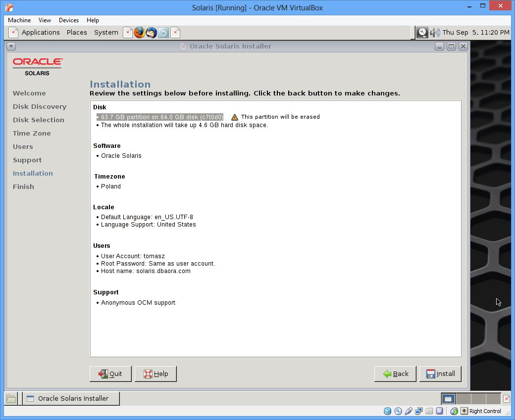Switch to the first workspace in the switcher
This screenshot has width=515, height=420.
448,399
